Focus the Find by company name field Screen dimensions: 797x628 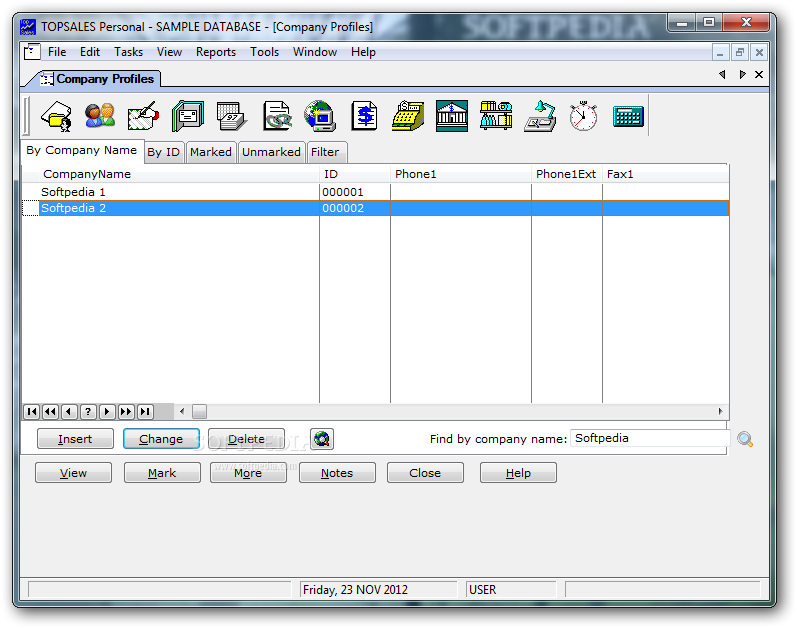click(x=650, y=438)
